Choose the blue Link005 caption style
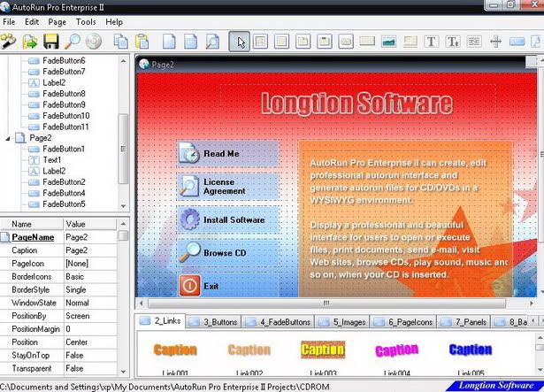This screenshot has height=392, width=544. (x=471, y=350)
